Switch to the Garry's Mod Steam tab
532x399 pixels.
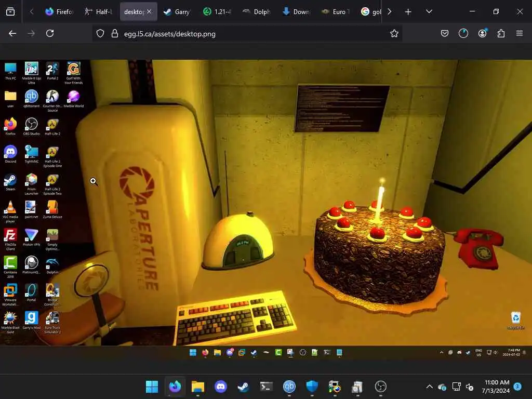(x=177, y=12)
